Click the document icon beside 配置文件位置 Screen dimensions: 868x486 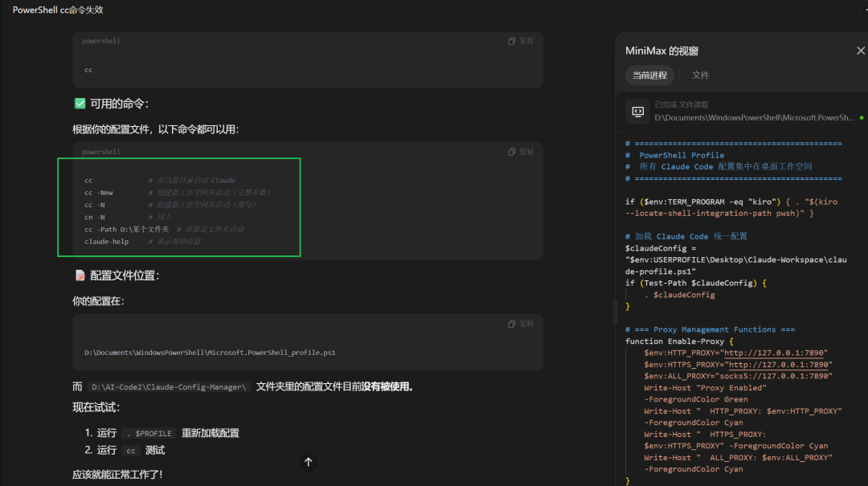[80, 275]
